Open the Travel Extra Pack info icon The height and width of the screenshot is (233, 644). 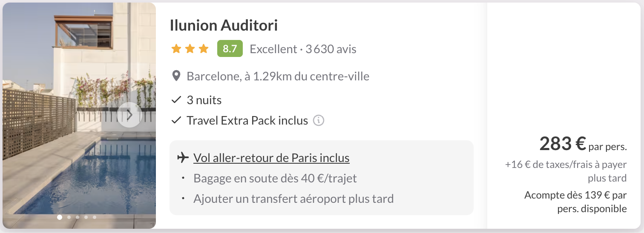point(319,121)
